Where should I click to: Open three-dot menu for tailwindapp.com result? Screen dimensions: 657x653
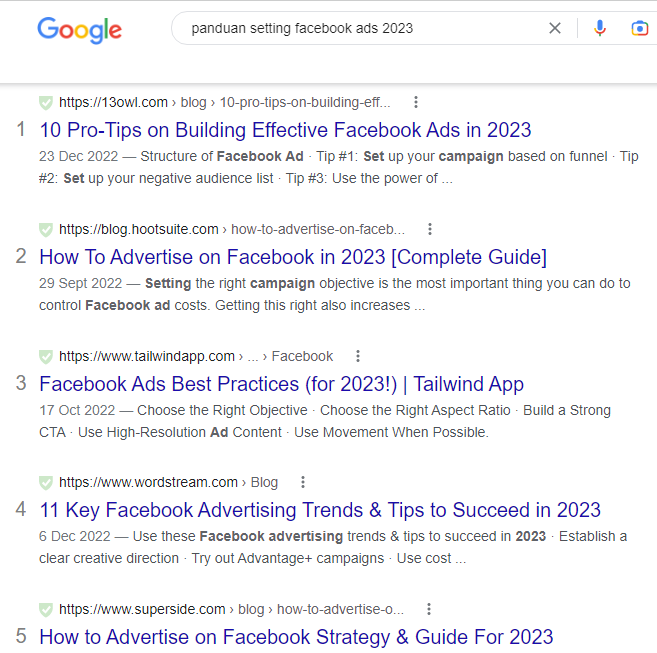tap(357, 356)
